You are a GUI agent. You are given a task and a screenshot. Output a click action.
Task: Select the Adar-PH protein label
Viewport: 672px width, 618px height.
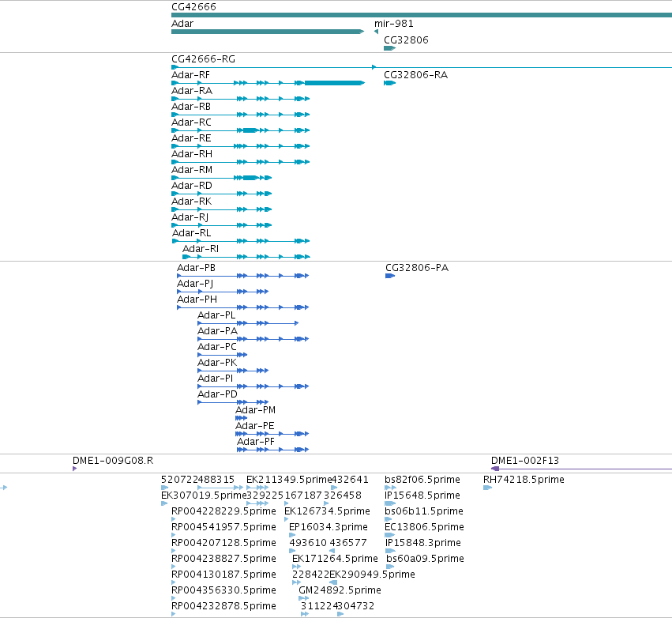coord(197,300)
